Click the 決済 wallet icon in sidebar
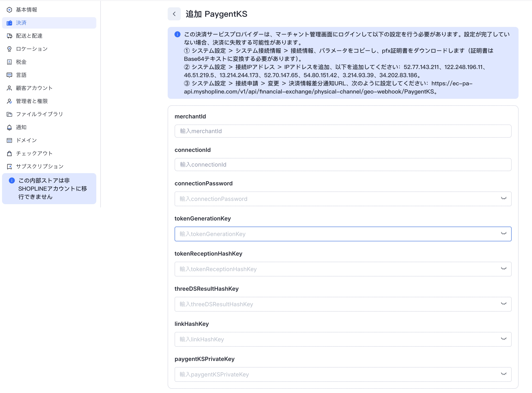This screenshot has width=532, height=393. (x=9, y=23)
